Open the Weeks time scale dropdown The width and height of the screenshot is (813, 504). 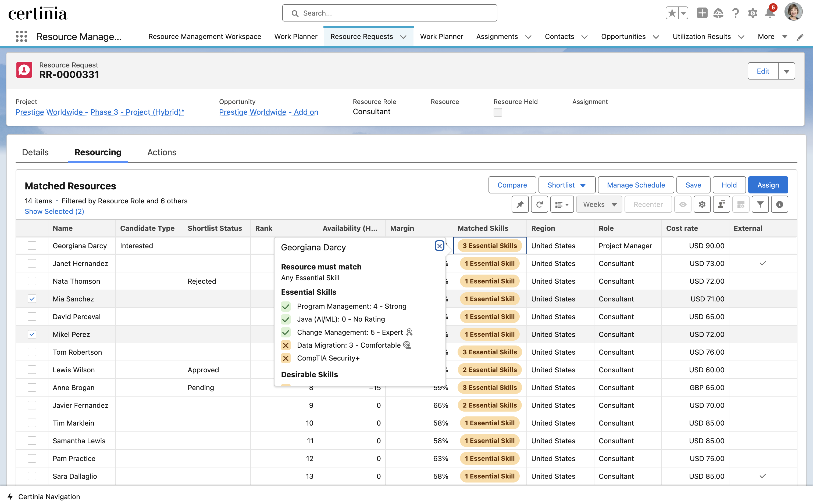(x=599, y=204)
